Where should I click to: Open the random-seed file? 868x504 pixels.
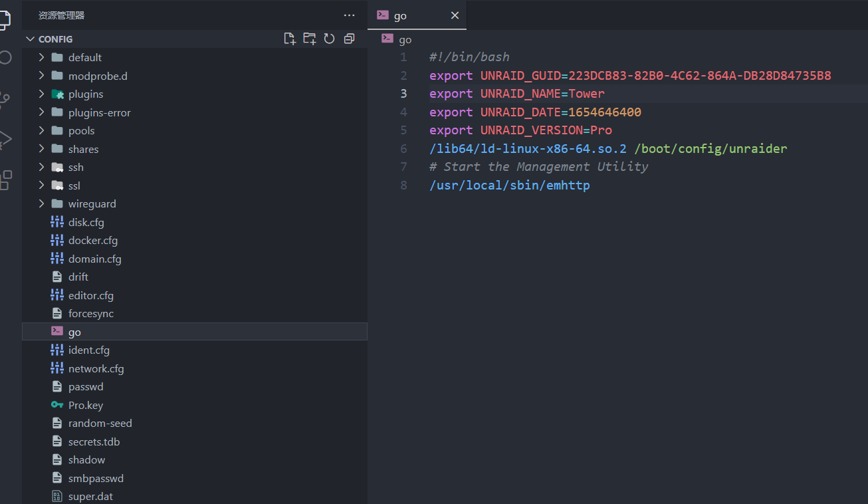tap(194, 423)
